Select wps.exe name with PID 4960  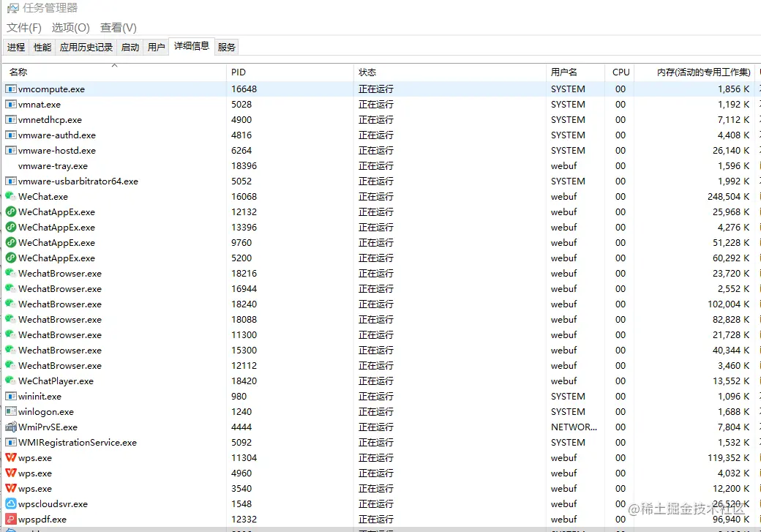[x=35, y=473]
